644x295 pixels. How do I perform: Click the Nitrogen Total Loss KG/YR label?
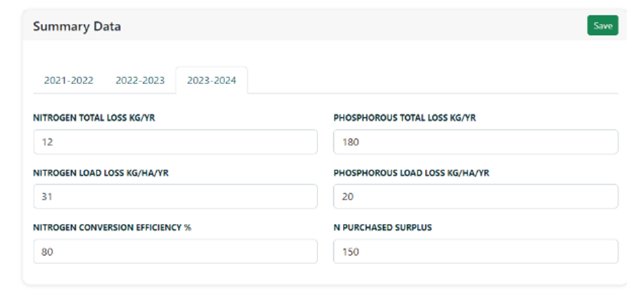94,118
